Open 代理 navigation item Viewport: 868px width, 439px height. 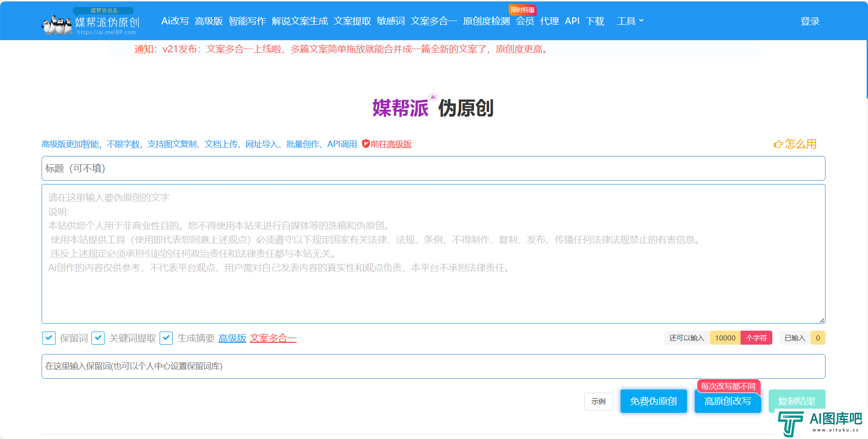[549, 21]
